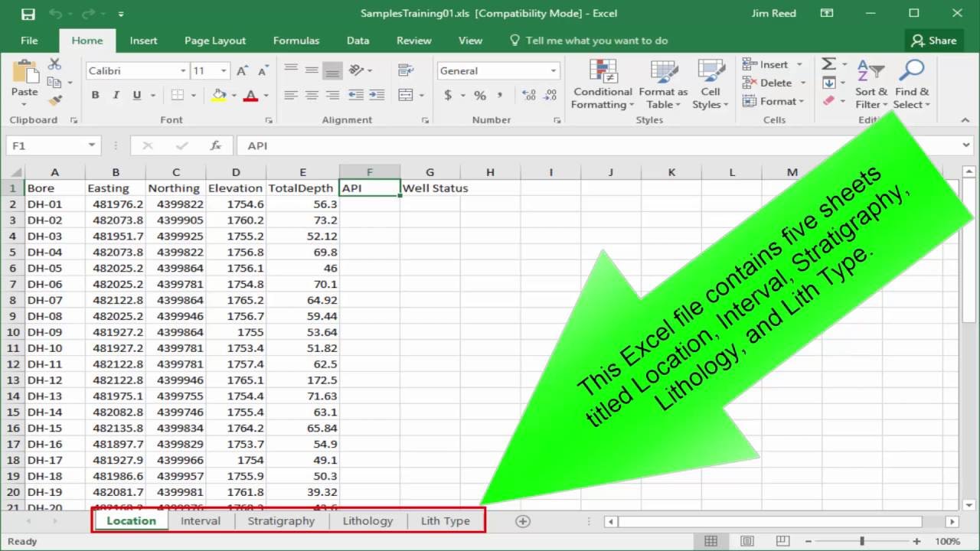Increase font size with larger A icon
The width and height of the screenshot is (980, 551).
[242, 70]
